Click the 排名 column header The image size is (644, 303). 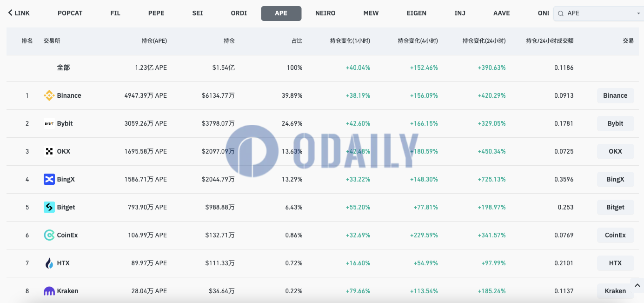point(27,41)
